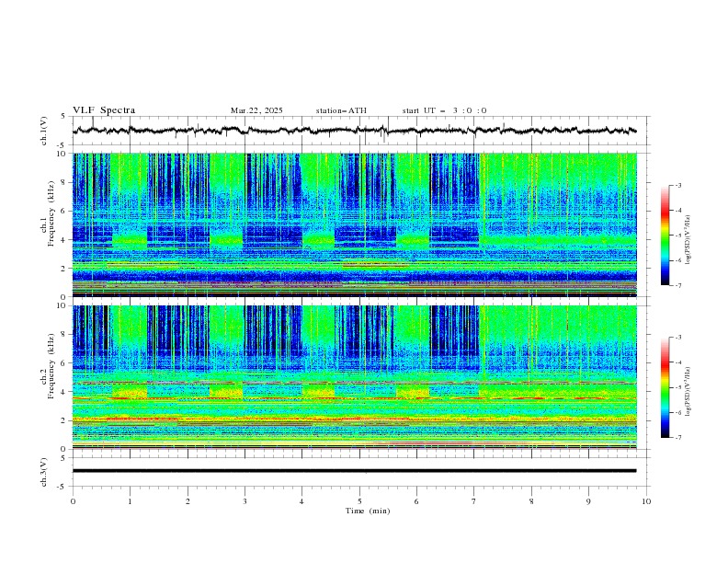
Task: Click the upper colorbar log(PSD)(V²/Hz) label
Action: pos(688,240)
